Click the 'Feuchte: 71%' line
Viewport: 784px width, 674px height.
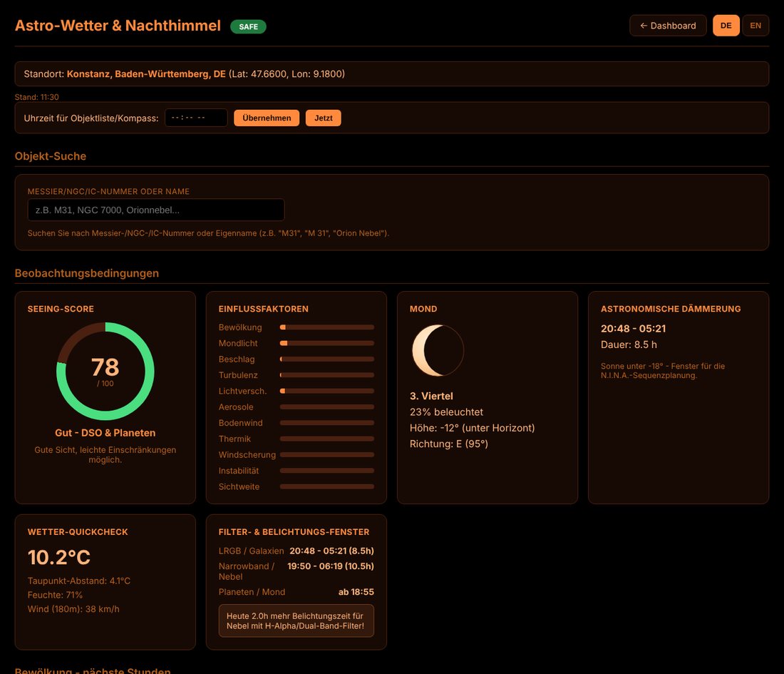[55, 595]
